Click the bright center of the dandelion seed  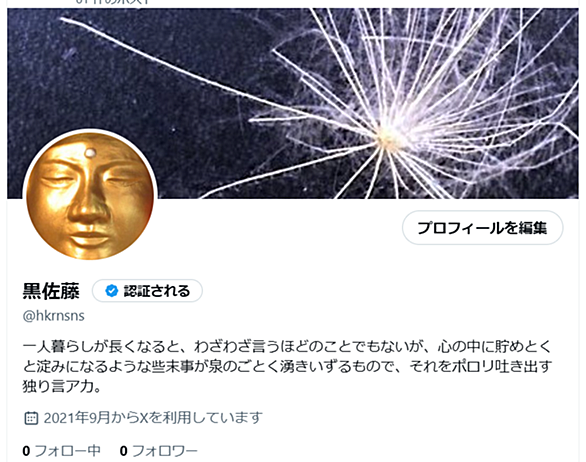388,137
